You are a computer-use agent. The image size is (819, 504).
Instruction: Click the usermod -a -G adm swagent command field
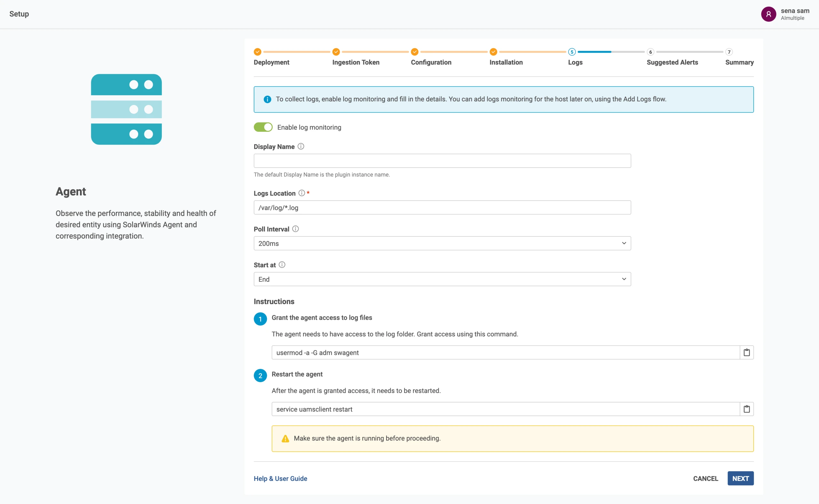505,352
